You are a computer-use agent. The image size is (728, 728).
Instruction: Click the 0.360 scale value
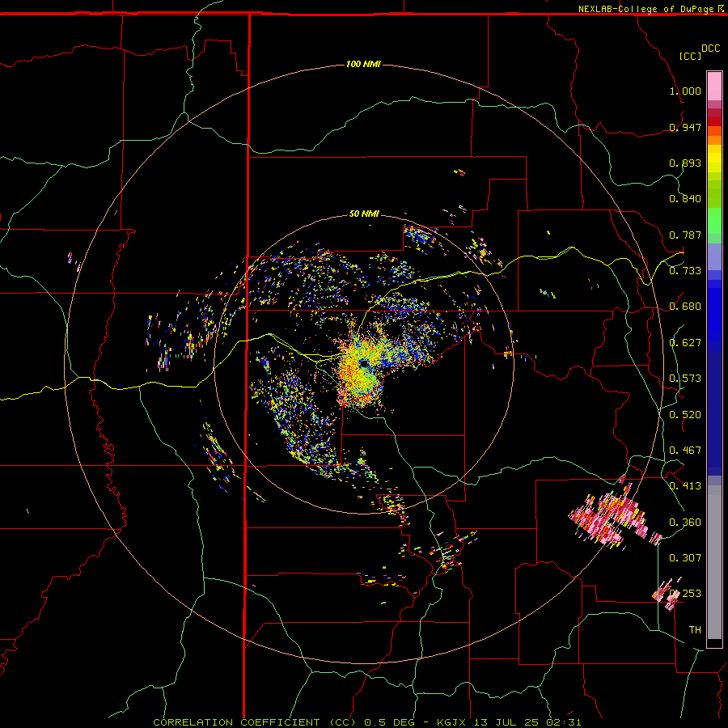point(685,523)
